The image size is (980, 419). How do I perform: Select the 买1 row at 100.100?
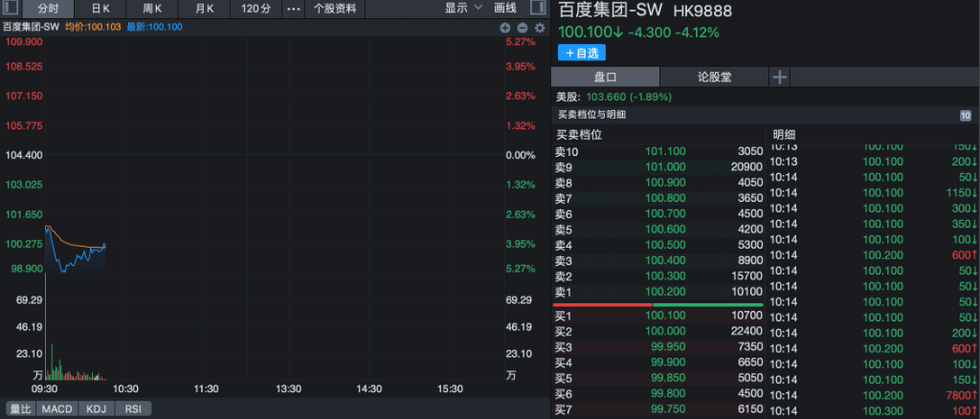(658, 316)
